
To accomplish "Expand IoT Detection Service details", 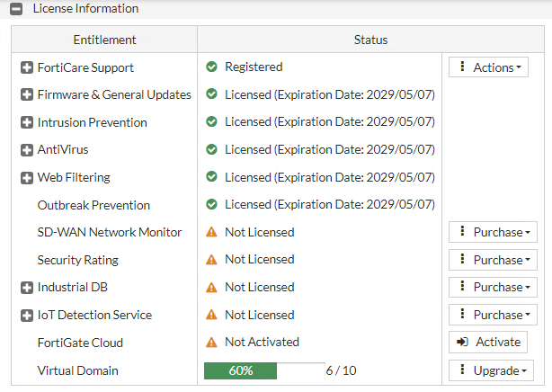I will (x=27, y=316).
